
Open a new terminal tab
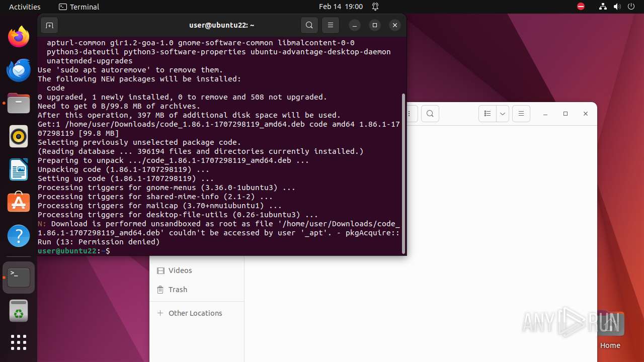[x=49, y=25]
